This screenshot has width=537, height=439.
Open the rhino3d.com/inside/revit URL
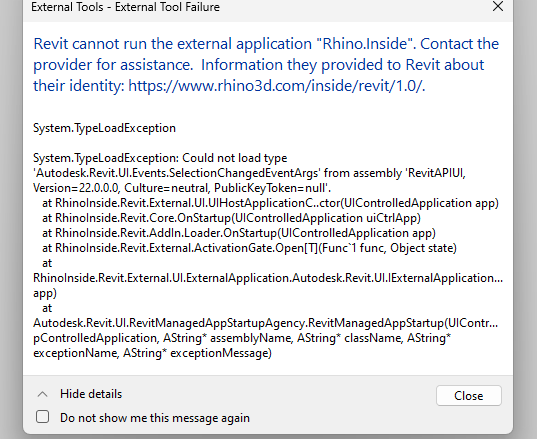[x=276, y=86]
